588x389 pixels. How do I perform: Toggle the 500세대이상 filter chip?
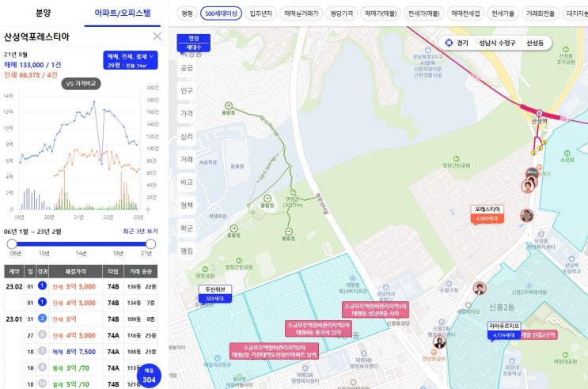tap(221, 13)
